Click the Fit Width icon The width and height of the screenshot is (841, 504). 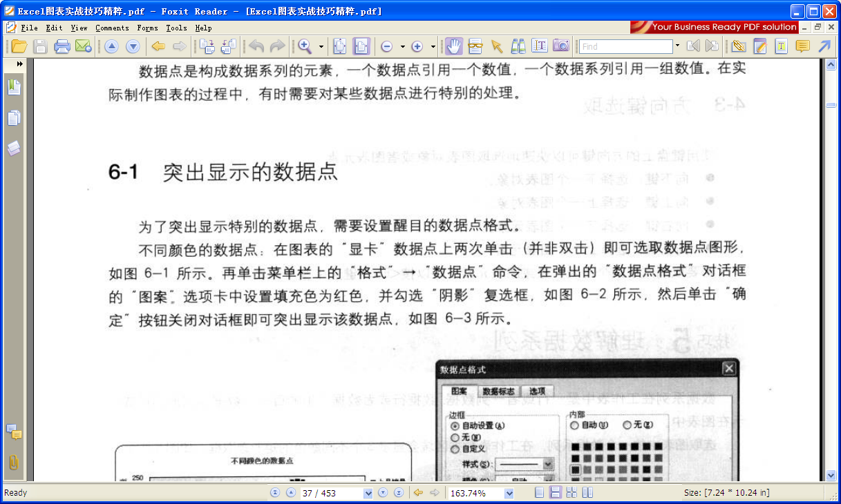point(361,46)
